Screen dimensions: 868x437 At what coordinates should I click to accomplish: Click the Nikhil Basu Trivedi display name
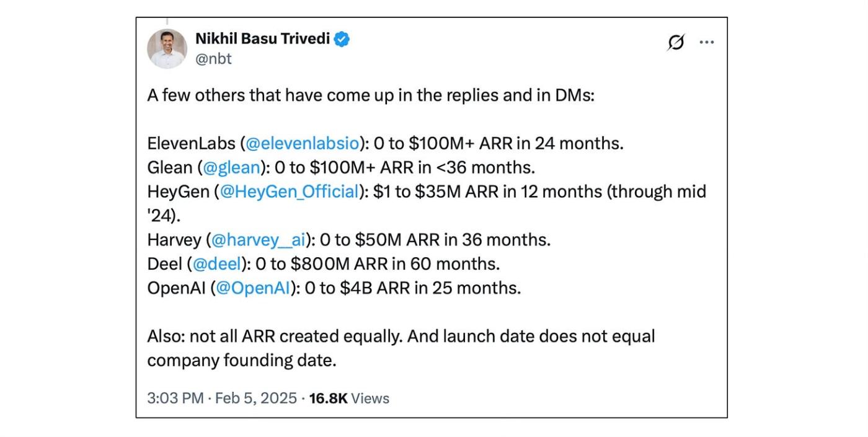(x=263, y=39)
